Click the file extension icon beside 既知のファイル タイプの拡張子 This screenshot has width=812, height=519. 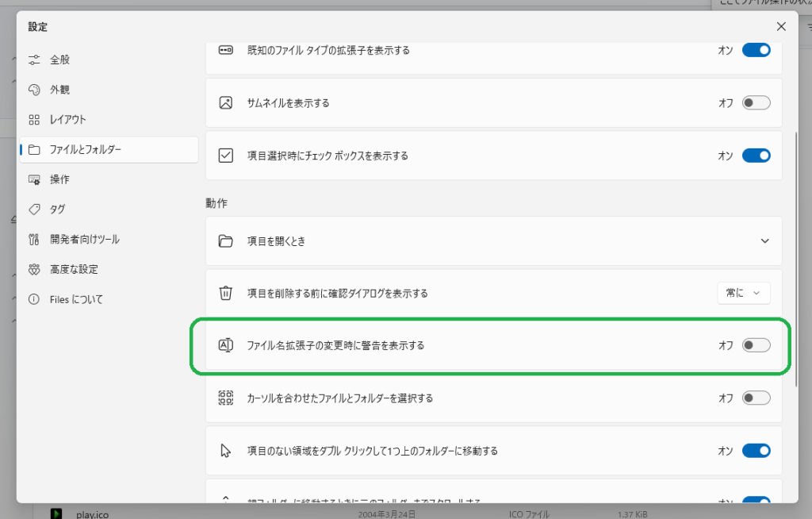226,50
